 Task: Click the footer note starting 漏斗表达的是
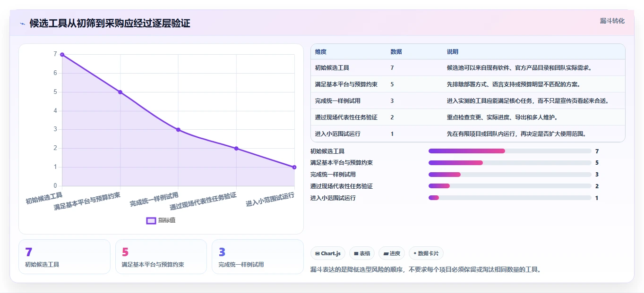[x=425, y=270]
